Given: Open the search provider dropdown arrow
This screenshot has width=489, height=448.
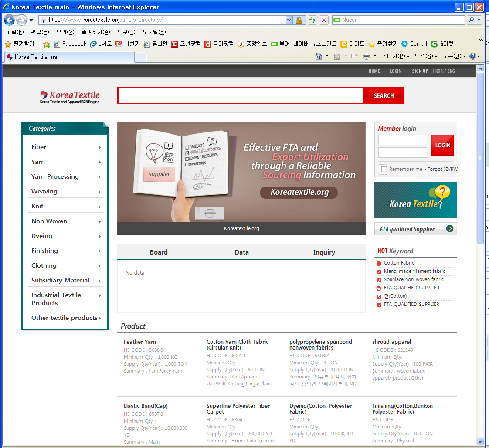Looking at the screenshot, I should tap(479, 20).
